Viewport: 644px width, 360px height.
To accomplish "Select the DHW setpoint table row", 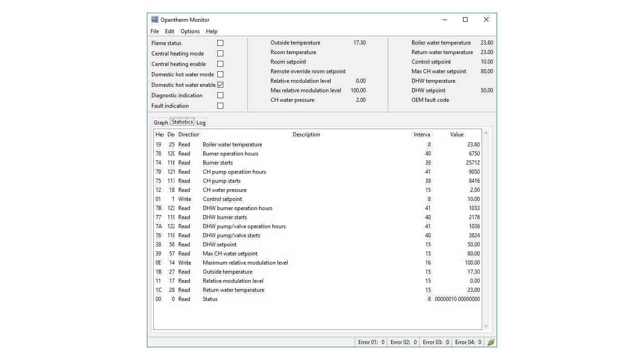I will click(317, 245).
